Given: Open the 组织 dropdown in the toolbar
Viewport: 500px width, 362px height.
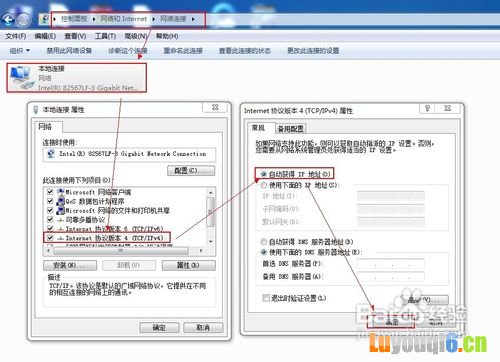Looking at the screenshot, I should pos(20,51).
